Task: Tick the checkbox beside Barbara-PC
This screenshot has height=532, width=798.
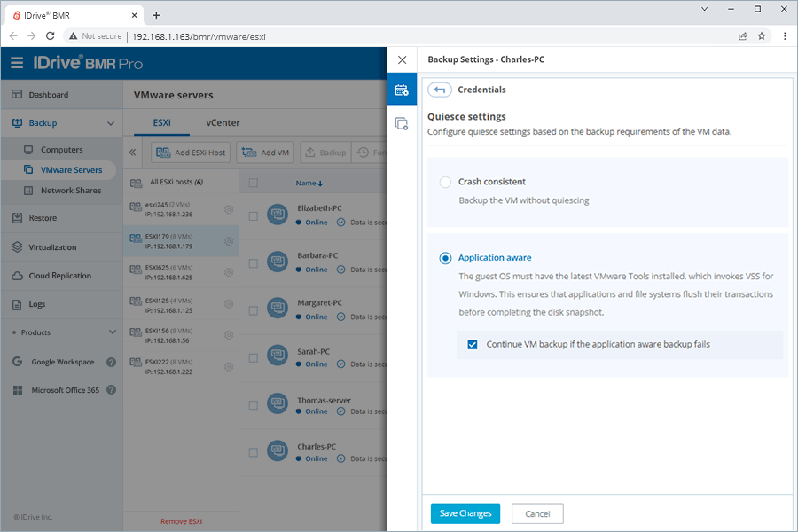Action: 254,263
